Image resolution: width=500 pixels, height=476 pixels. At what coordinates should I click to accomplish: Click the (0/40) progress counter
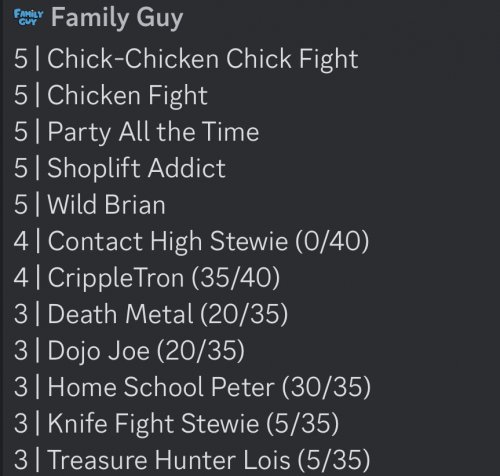pyautogui.click(x=332, y=241)
